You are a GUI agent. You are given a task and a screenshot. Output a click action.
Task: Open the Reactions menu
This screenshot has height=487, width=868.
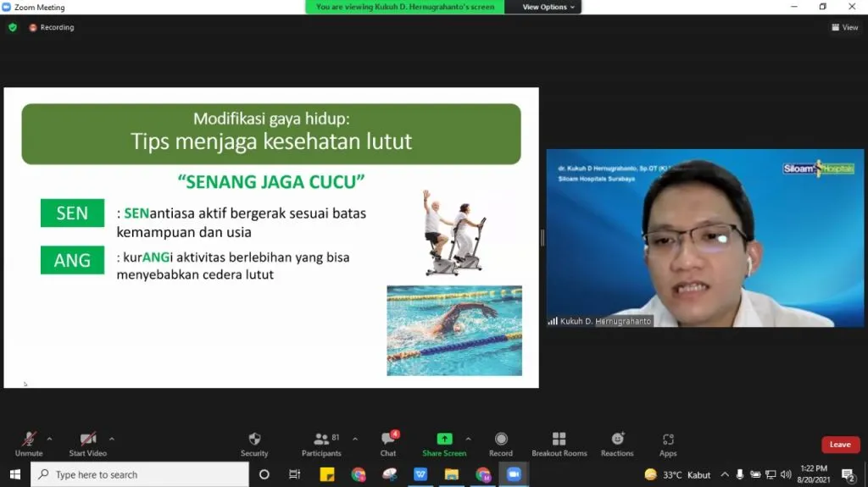pyautogui.click(x=617, y=445)
